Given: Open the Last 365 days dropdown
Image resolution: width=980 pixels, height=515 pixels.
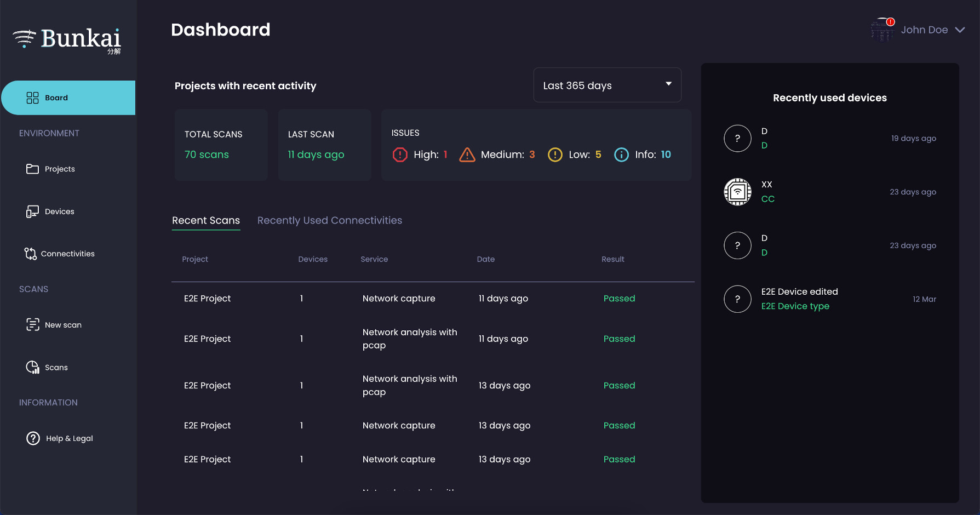Looking at the screenshot, I should (x=607, y=85).
